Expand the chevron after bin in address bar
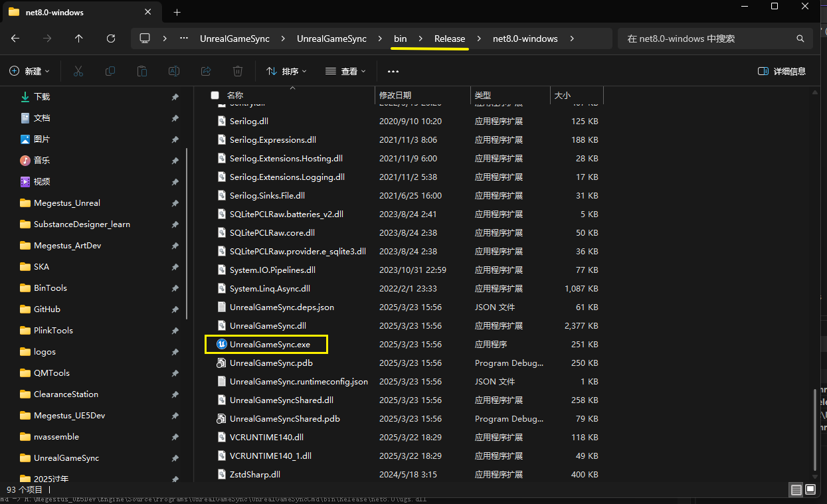 click(420, 39)
